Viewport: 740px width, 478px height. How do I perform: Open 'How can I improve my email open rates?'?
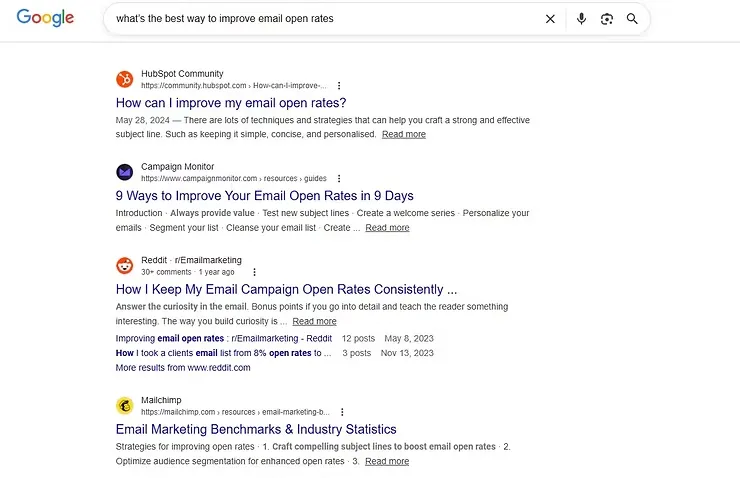pos(231,103)
